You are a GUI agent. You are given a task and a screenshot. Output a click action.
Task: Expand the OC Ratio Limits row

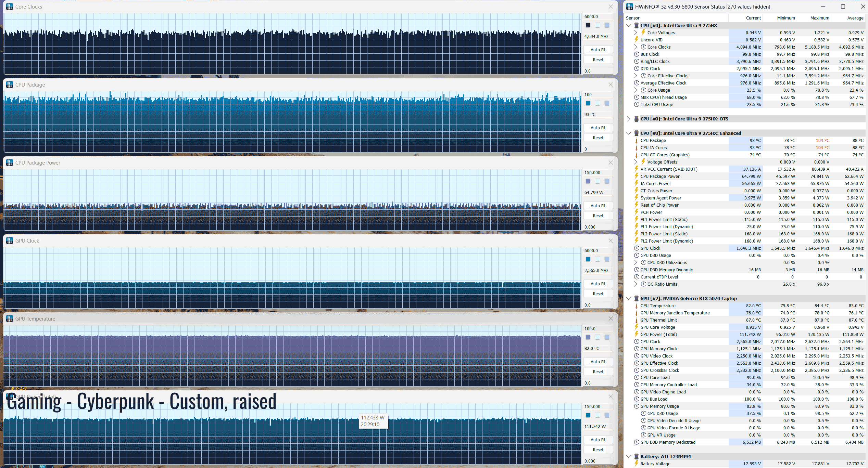(636, 284)
